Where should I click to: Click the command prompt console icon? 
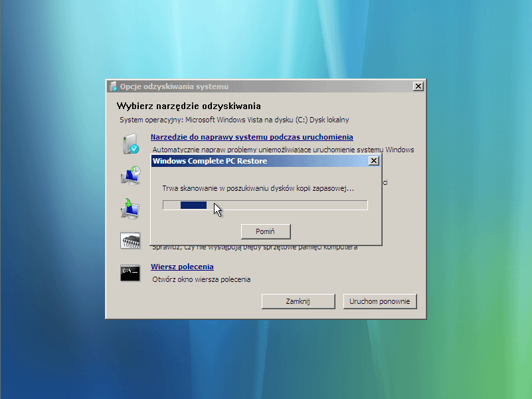[130, 273]
